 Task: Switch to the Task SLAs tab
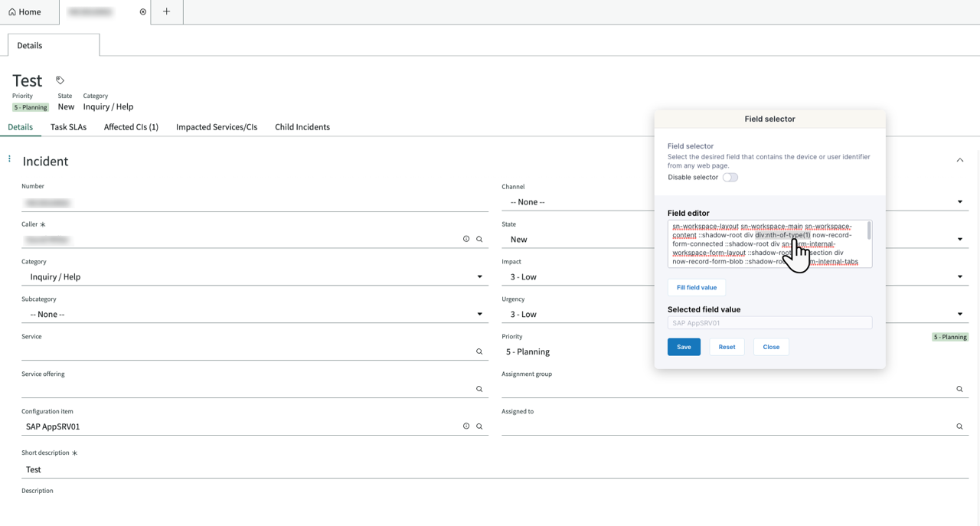pos(68,127)
